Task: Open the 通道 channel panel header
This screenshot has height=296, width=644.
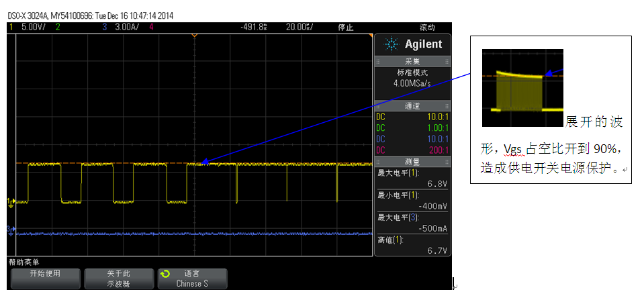Action: [412, 106]
